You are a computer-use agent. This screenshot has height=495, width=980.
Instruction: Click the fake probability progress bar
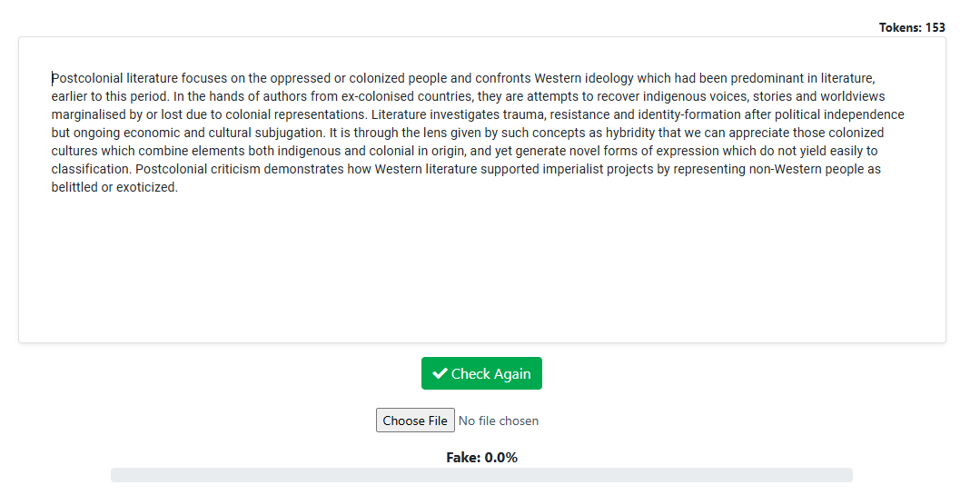click(481, 475)
